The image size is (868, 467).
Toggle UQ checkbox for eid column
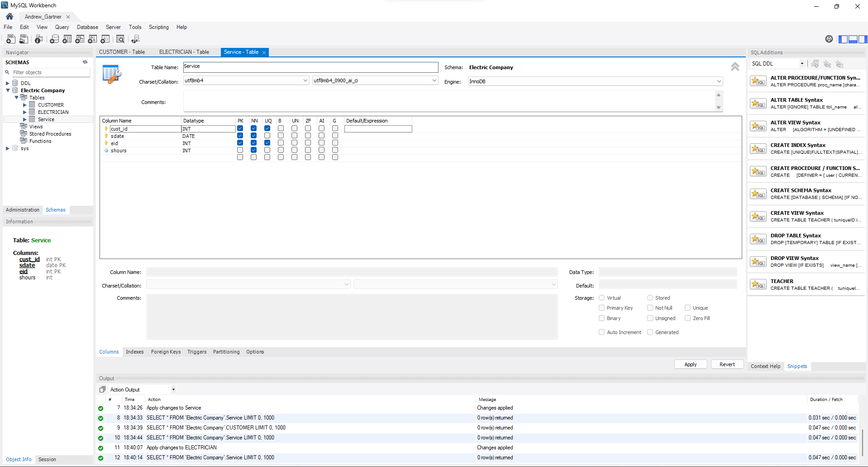[x=267, y=143]
